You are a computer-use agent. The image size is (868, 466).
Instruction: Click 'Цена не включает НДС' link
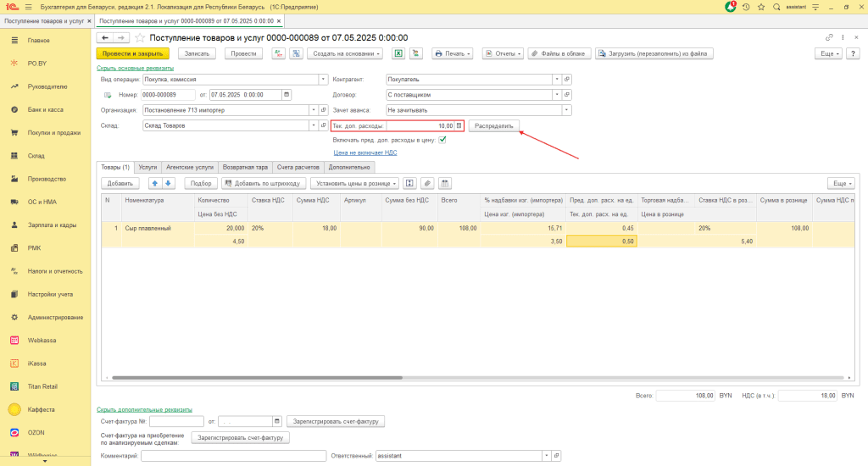pos(364,153)
